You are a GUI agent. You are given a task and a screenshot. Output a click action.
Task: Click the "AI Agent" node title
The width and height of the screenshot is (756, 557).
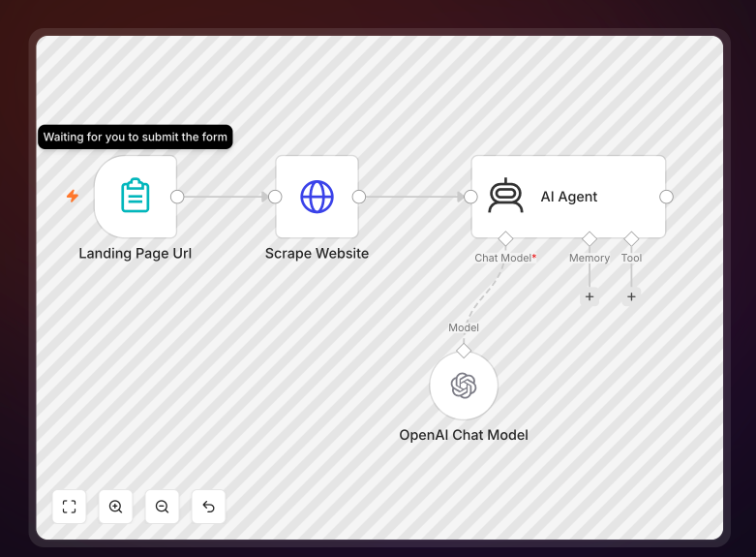pos(569,197)
